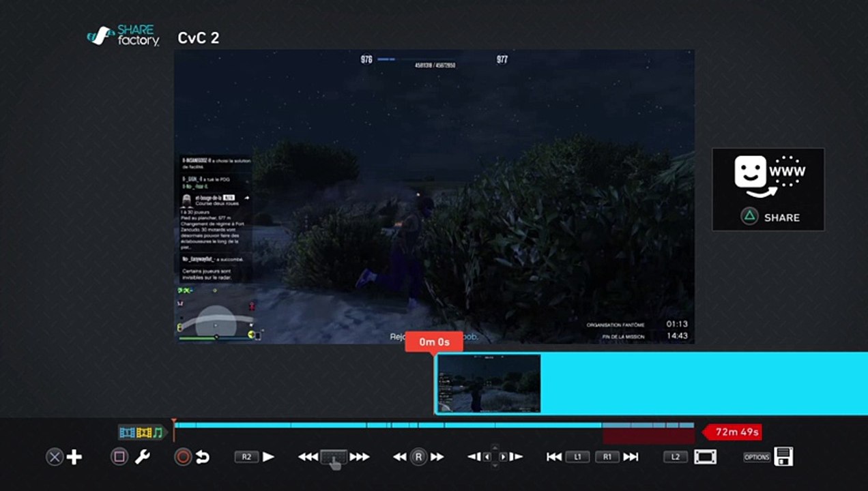This screenshot has width=868, height=491.
Task: Click the plus add-item icon
Action: coord(74,457)
